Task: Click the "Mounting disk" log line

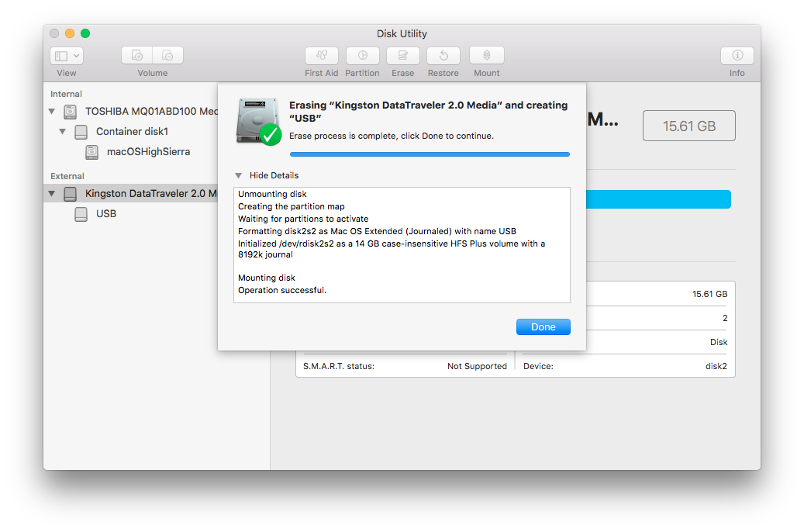Action: 267,278
